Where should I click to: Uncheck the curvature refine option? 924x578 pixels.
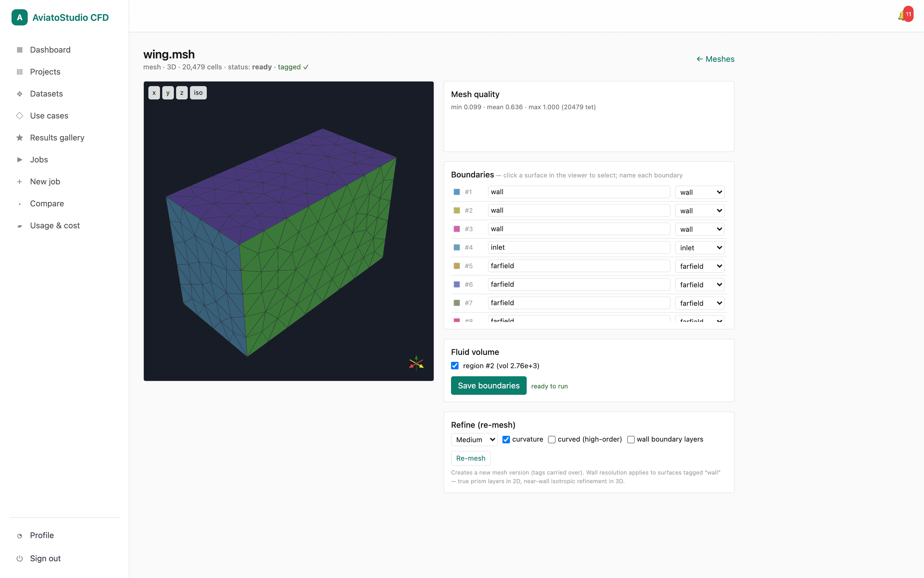click(x=506, y=440)
